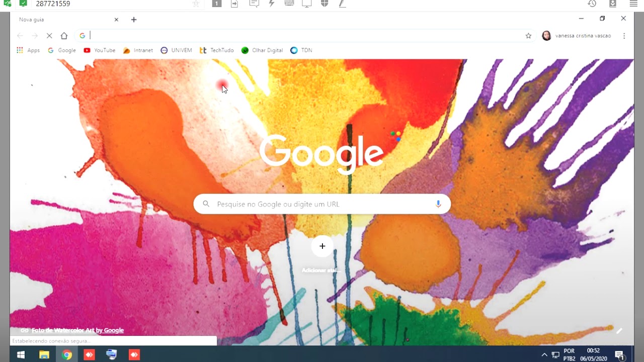
Task: Click the Google Assistant dots beside logo
Action: click(396, 136)
